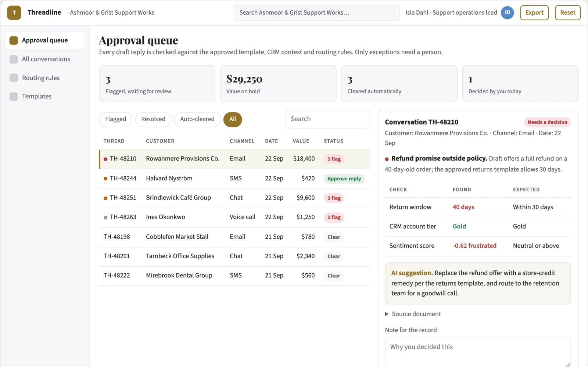Open Mirebrook Dental Group thread

click(235, 276)
